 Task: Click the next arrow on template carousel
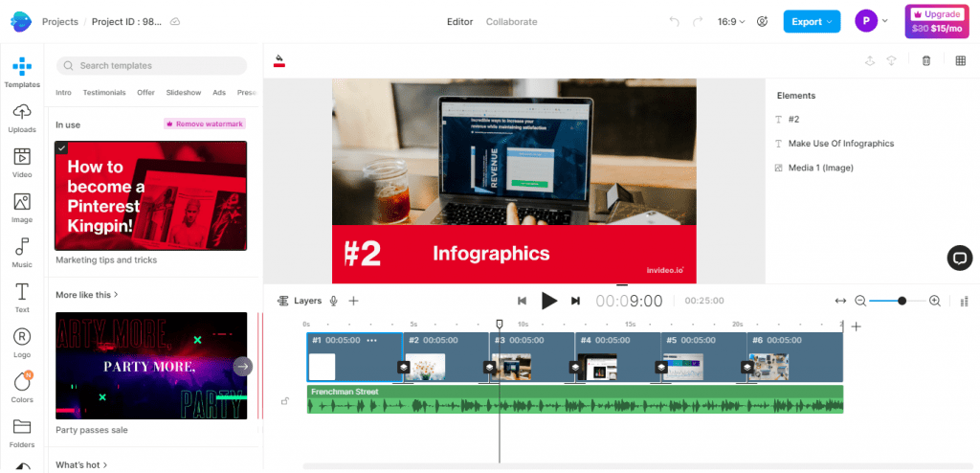click(x=243, y=367)
